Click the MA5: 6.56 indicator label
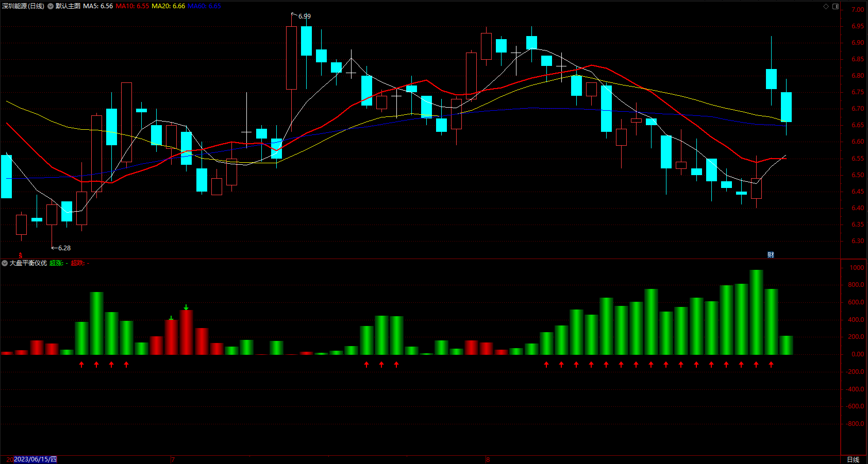 [x=98, y=6]
